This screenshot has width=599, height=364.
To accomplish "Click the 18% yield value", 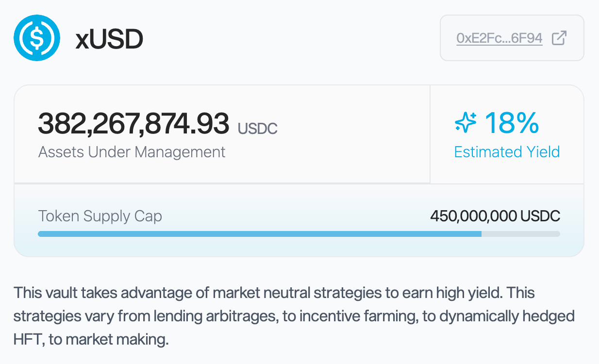I will click(x=512, y=124).
